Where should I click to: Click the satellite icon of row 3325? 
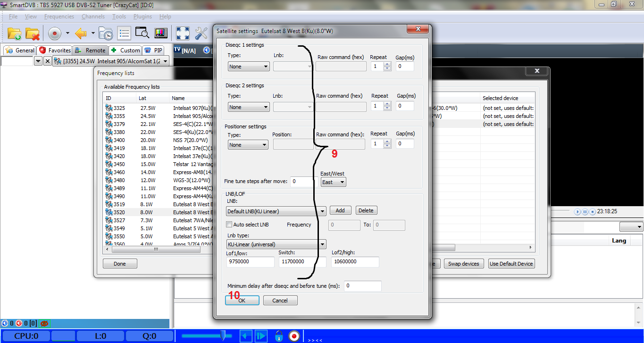tap(109, 108)
